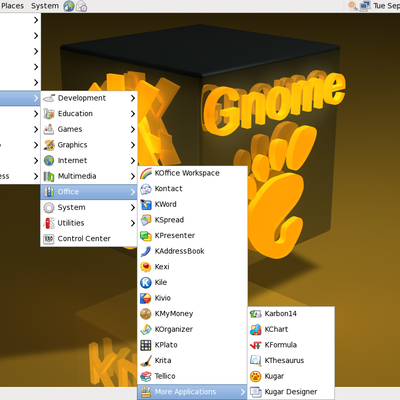
Task: Click the KFormula icon
Action: point(256,345)
